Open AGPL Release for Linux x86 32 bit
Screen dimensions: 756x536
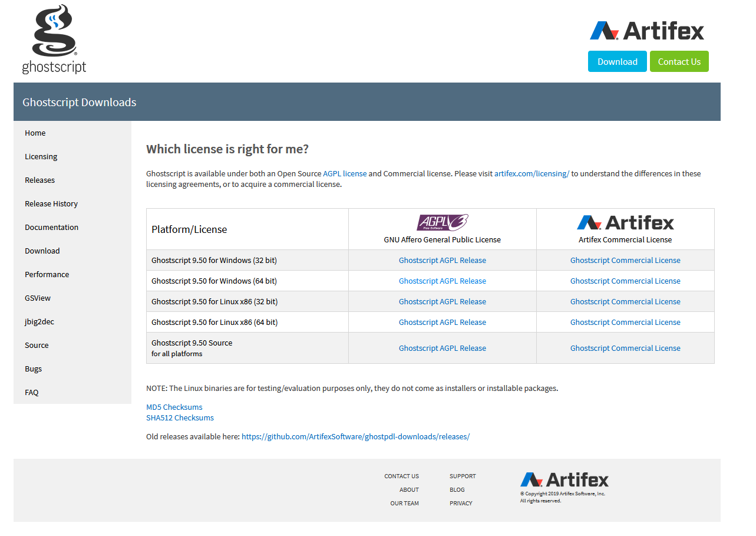pyautogui.click(x=443, y=301)
